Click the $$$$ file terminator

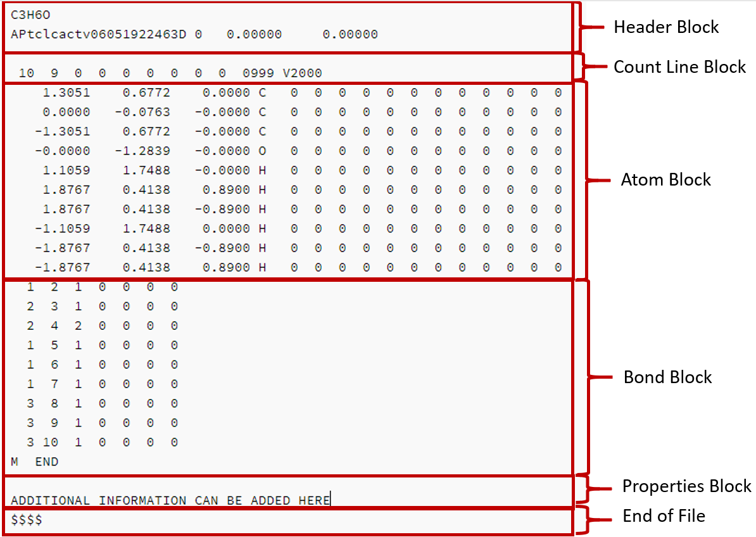coord(27,520)
